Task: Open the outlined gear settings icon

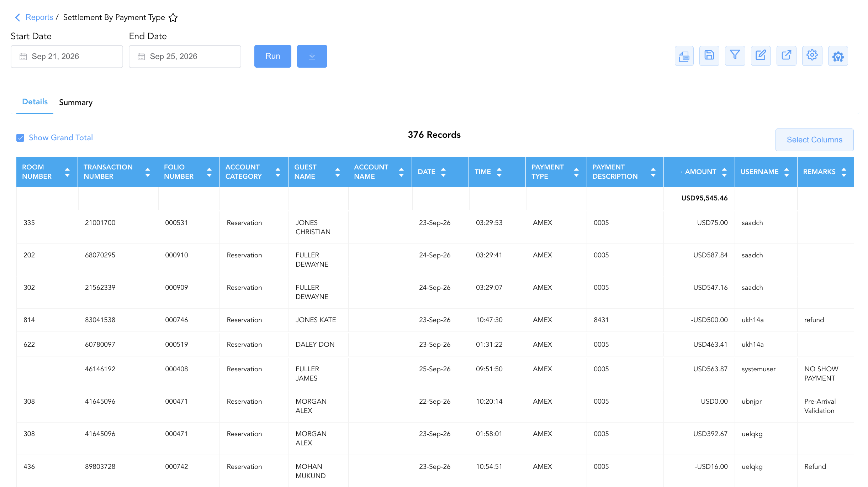Action: click(x=812, y=56)
